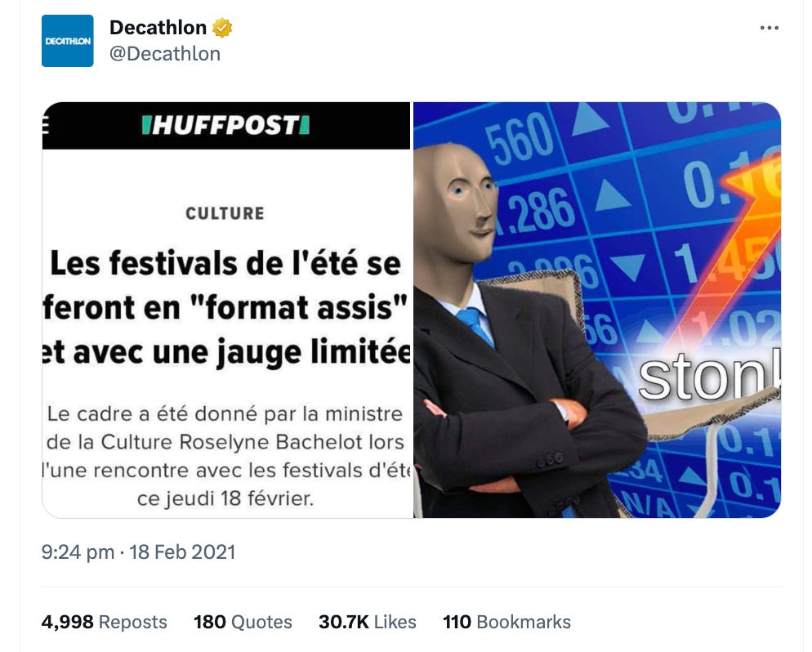812x652 pixels.
Task: View the 30.7K Likes list
Action: [367, 622]
